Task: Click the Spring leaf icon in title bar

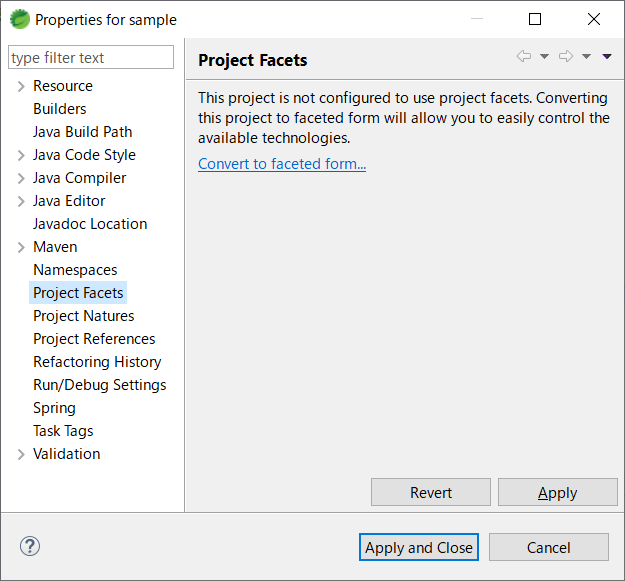Action: [x=20, y=19]
